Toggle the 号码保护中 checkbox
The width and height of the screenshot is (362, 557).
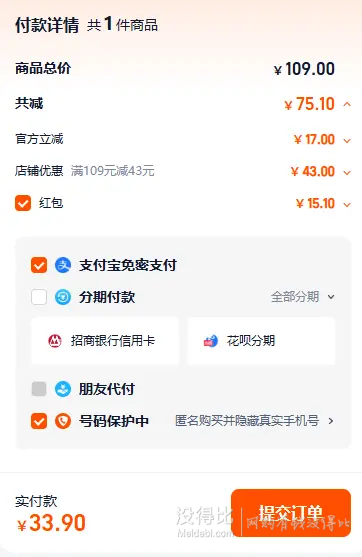pyautogui.click(x=39, y=421)
